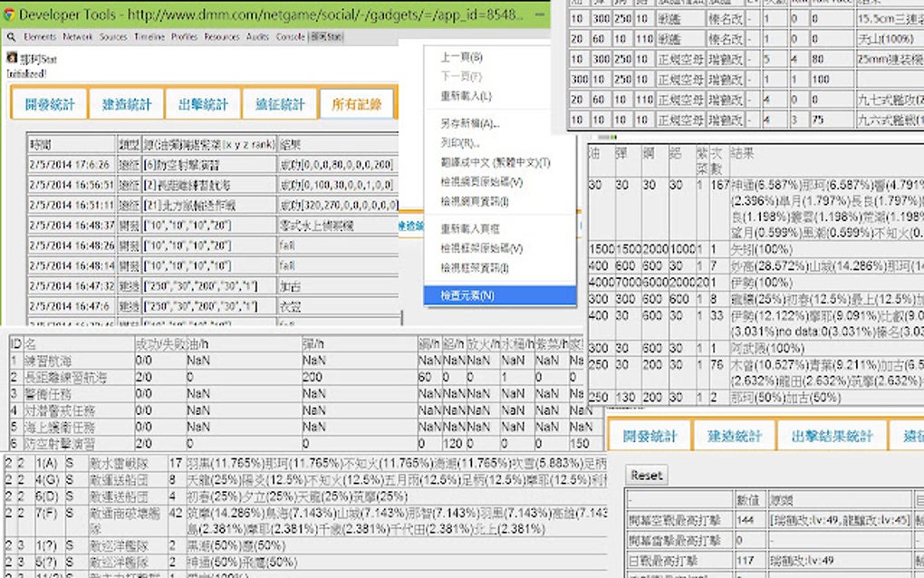Click the 那珂(50%)加古(50%) result cell
Screen dimensions: 924x578
tap(827, 398)
